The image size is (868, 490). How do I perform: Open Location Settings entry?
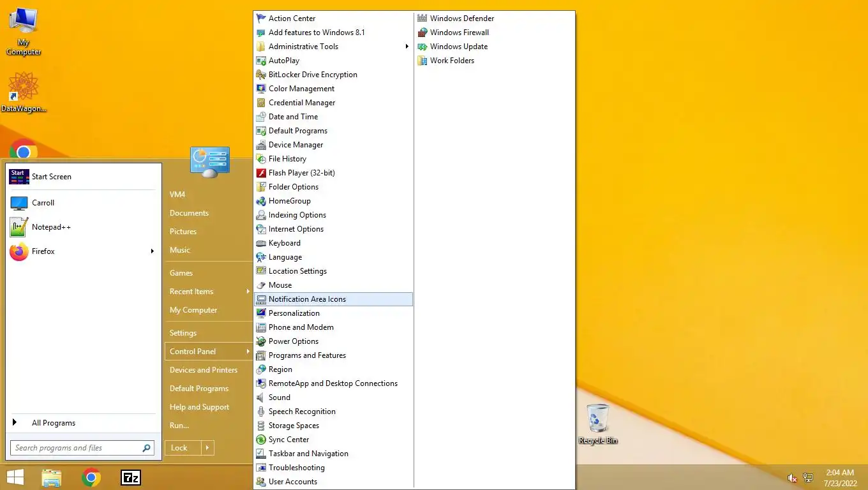pyautogui.click(x=333, y=271)
